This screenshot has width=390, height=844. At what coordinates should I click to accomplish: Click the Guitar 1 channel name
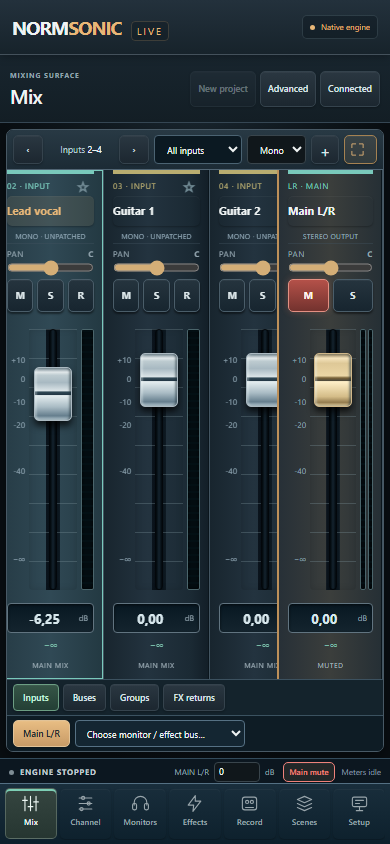pos(157,211)
